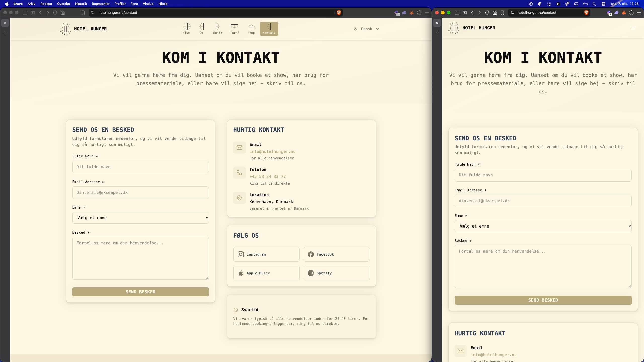
Task: Go to Musik page via nav icon
Action: (217, 29)
